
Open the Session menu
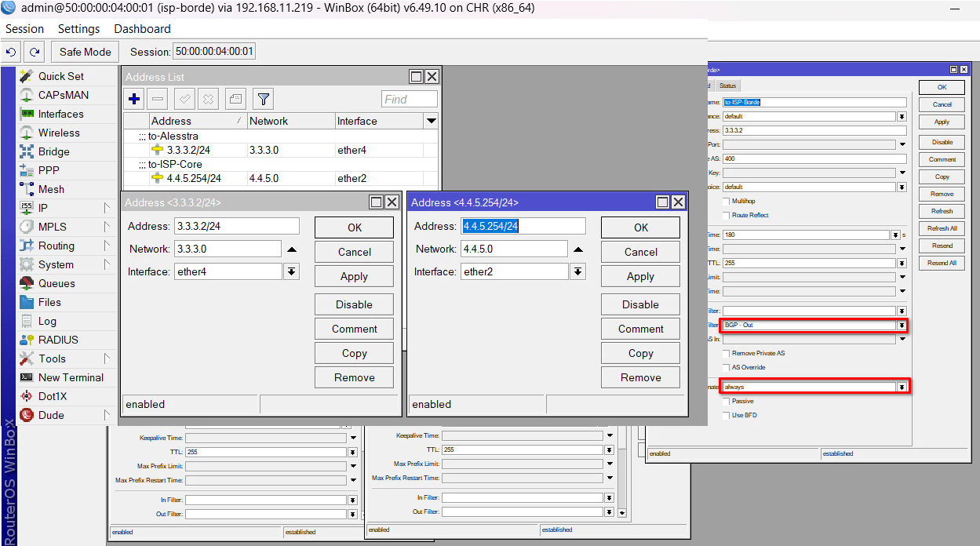click(24, 28)
